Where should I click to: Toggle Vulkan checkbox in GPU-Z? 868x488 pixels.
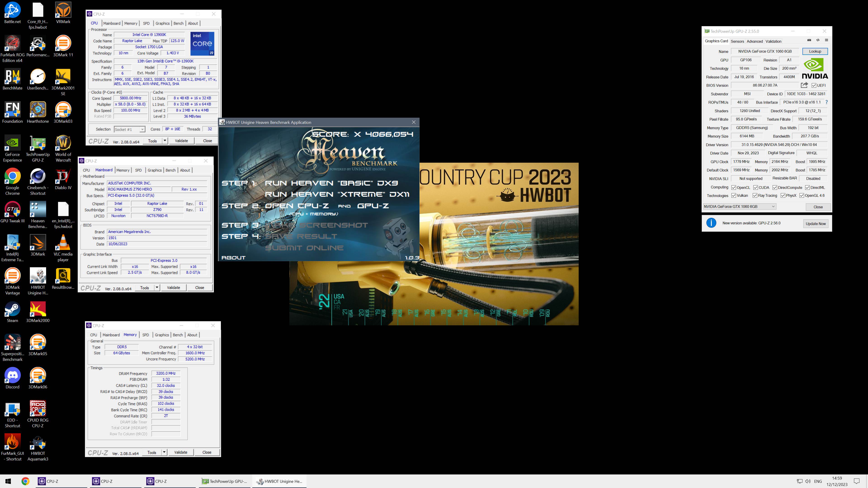point(734,196)
